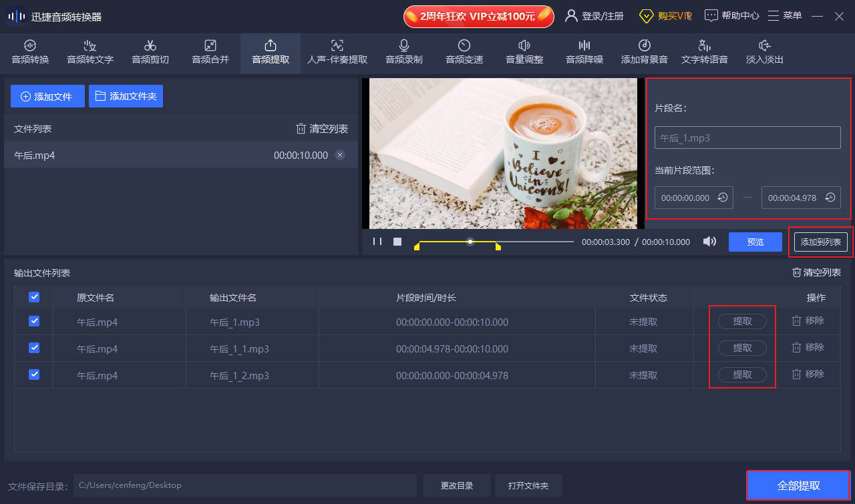
Task: Click 添加到列表 to add segment
Action: coord(820,242)
